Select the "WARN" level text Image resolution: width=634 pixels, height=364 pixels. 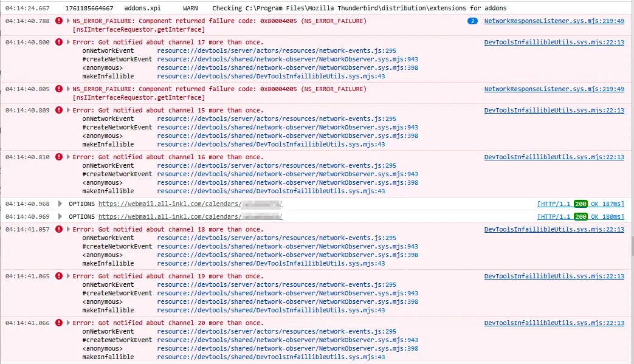coord(190,8)
